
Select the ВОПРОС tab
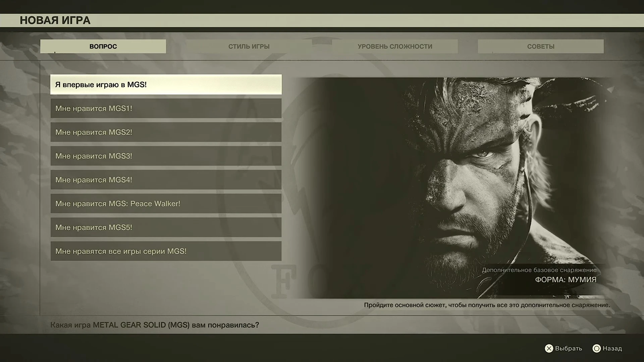tap(103, 46)
